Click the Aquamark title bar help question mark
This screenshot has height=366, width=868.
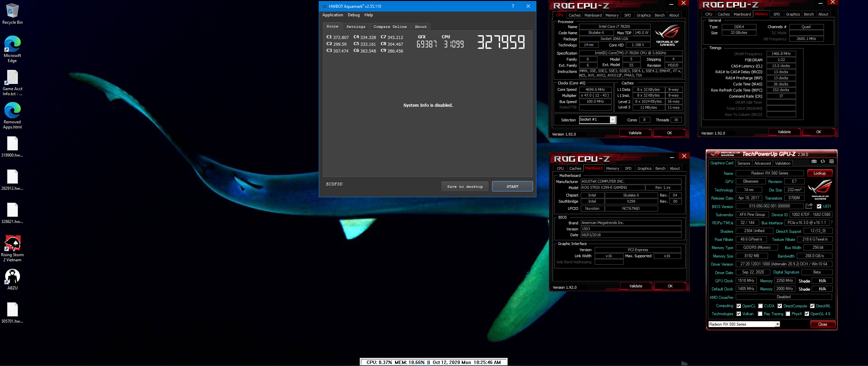click(x=513, y=6)
